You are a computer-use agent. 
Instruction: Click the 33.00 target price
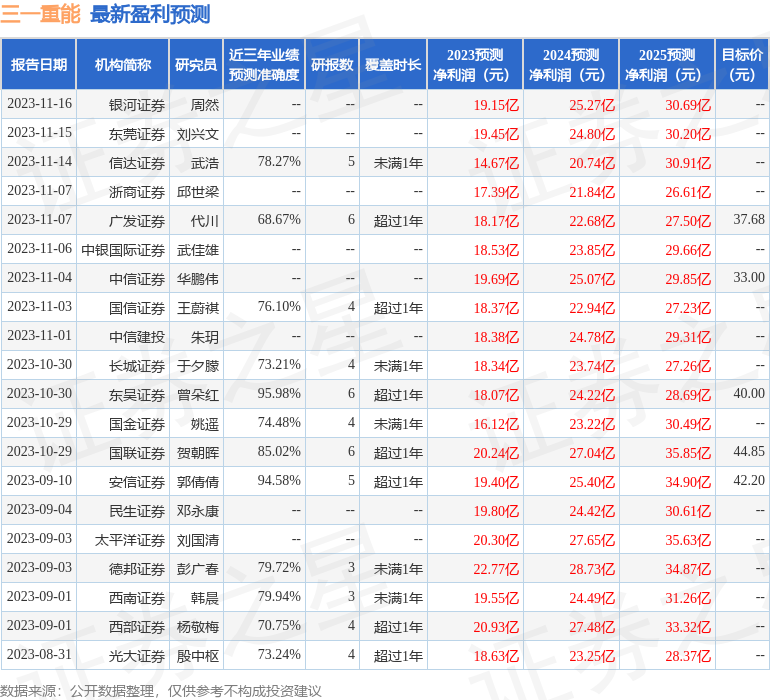click(x=749, y=278)
